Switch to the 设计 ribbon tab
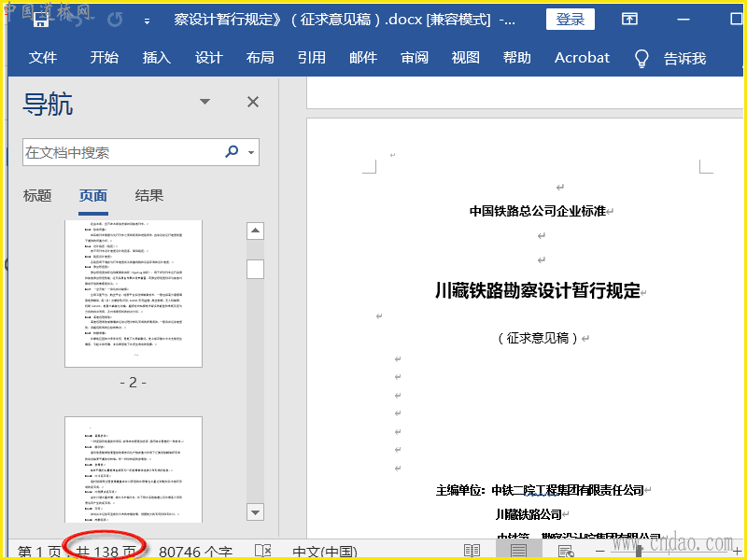The height and width of the screenshot is (560, 747). click(x=208, y=58)
